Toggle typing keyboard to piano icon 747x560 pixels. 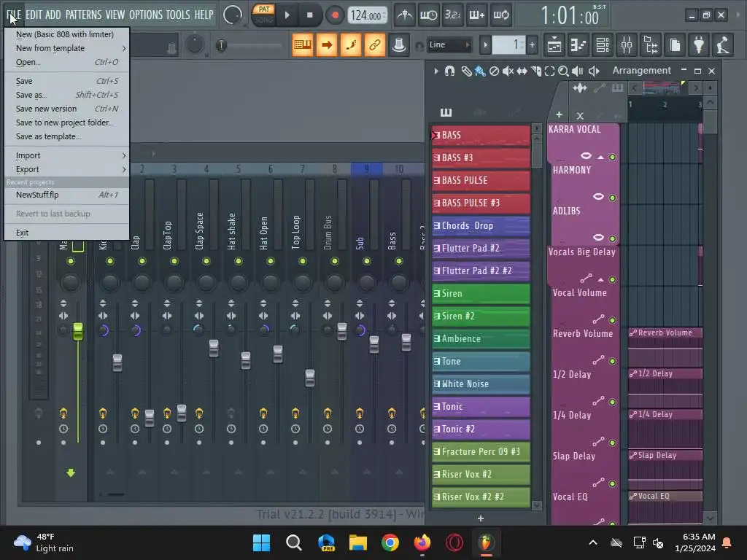[303, 44]
